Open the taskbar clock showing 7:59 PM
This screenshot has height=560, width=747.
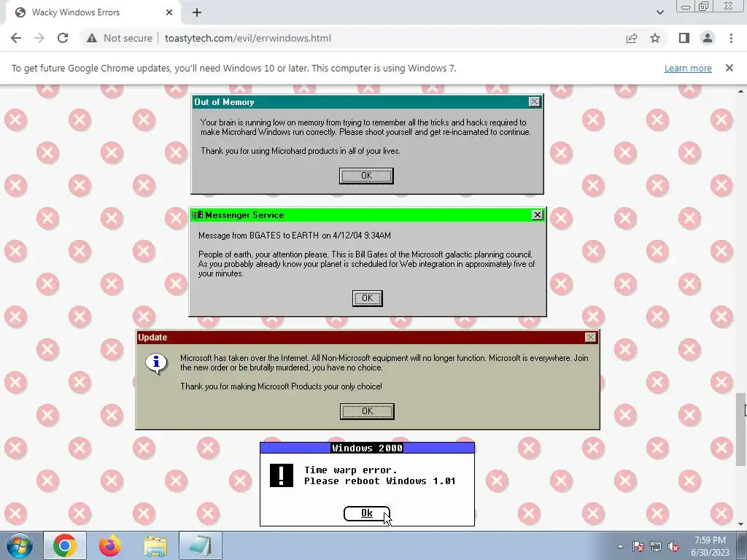(x=710, y=546)
